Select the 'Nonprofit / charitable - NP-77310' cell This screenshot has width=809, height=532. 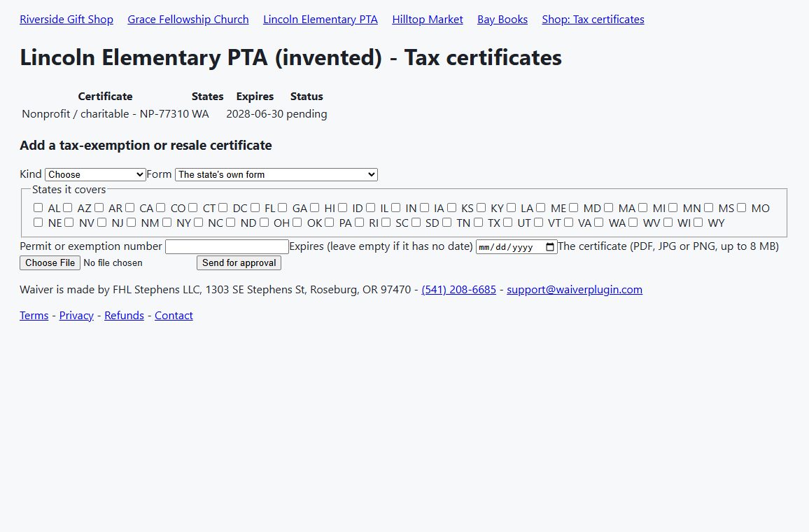pos(105,114)
